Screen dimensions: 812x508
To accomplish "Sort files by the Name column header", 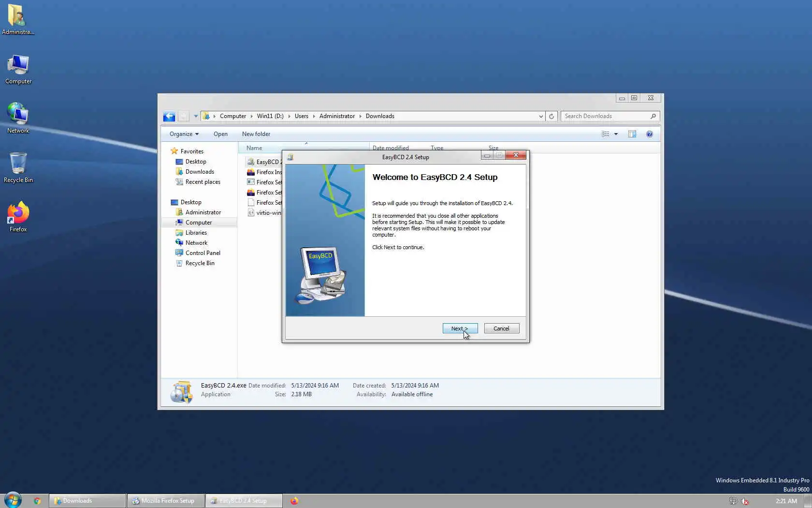I will tap(304, 148).
